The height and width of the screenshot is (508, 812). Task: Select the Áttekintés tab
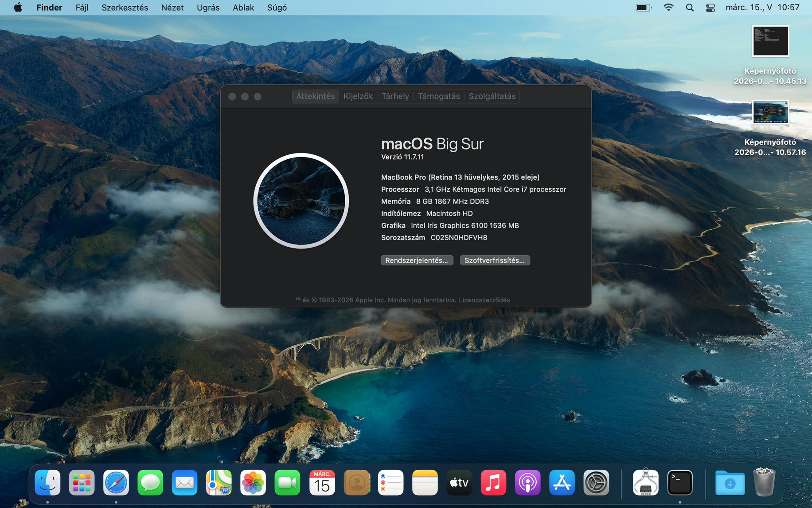click(316, 96)
